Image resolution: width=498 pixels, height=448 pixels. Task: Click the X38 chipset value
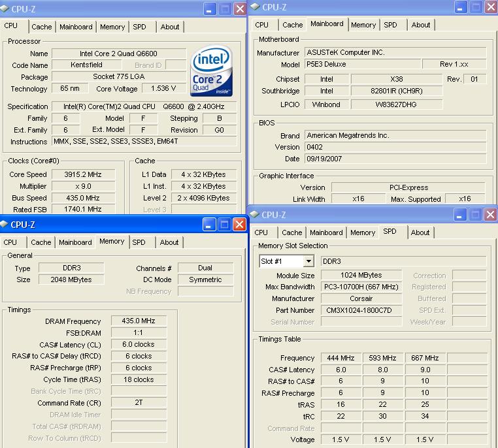click(396, 79)
